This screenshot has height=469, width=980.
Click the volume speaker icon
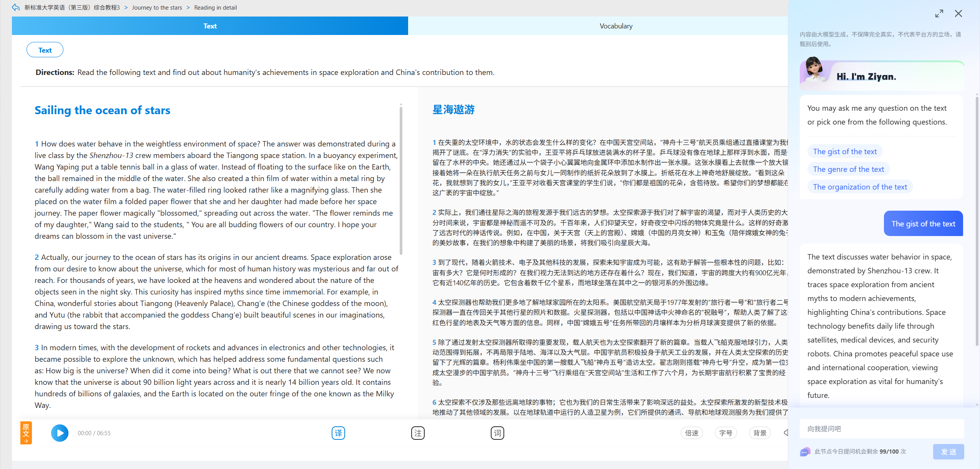(786, 433)
